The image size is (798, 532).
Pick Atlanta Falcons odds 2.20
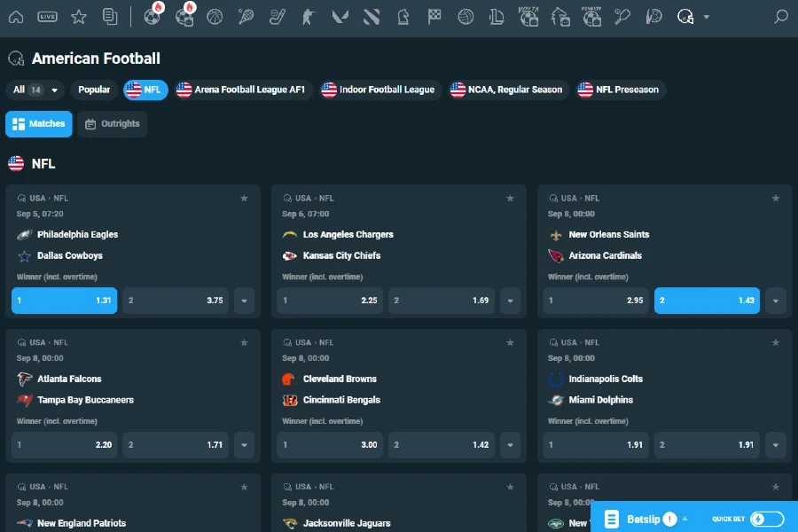coord(64,445)
